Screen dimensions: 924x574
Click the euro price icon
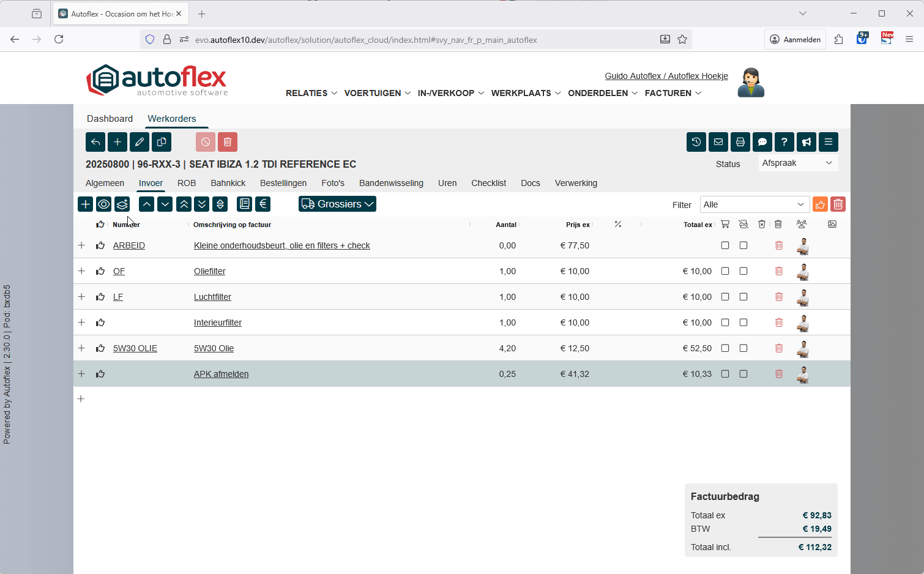click(263, 204)
